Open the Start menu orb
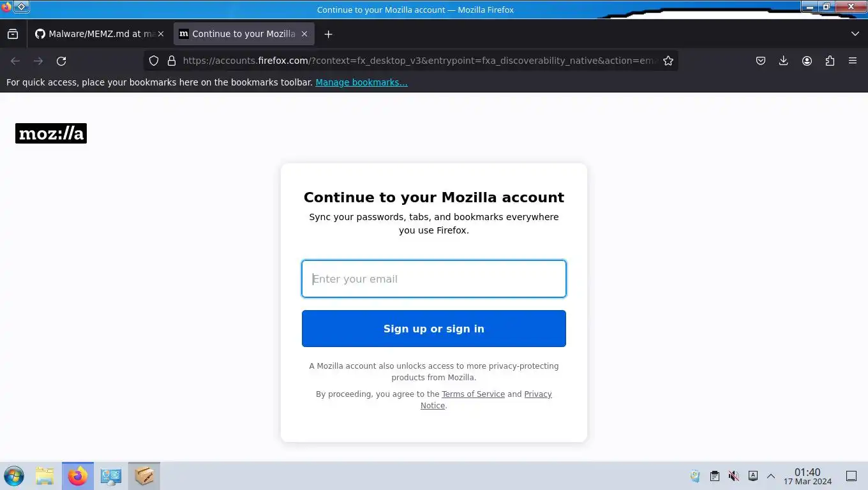868x490 pixels. click(x=14, y=476)
